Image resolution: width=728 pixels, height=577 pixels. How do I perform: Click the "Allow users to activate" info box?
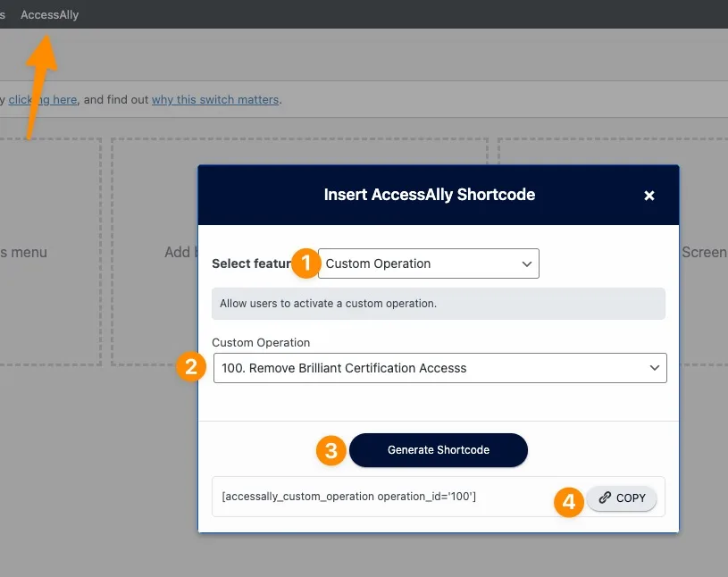(x=438, y=304)
